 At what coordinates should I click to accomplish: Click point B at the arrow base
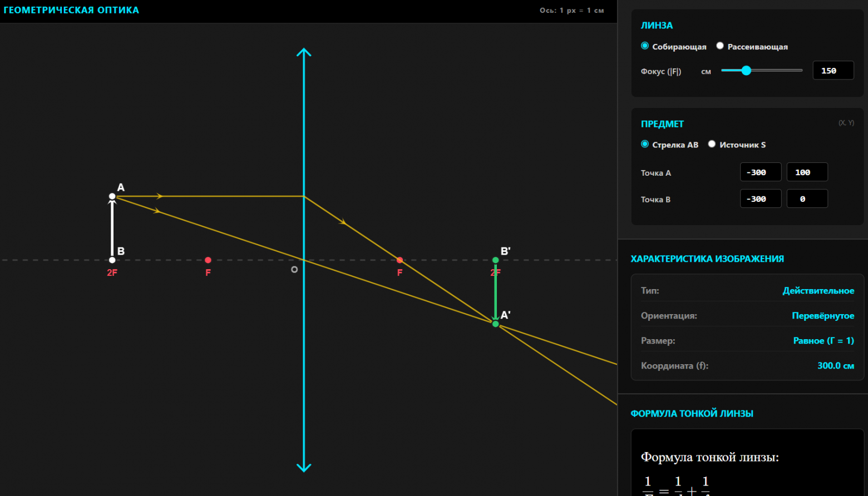pos(112,260)
